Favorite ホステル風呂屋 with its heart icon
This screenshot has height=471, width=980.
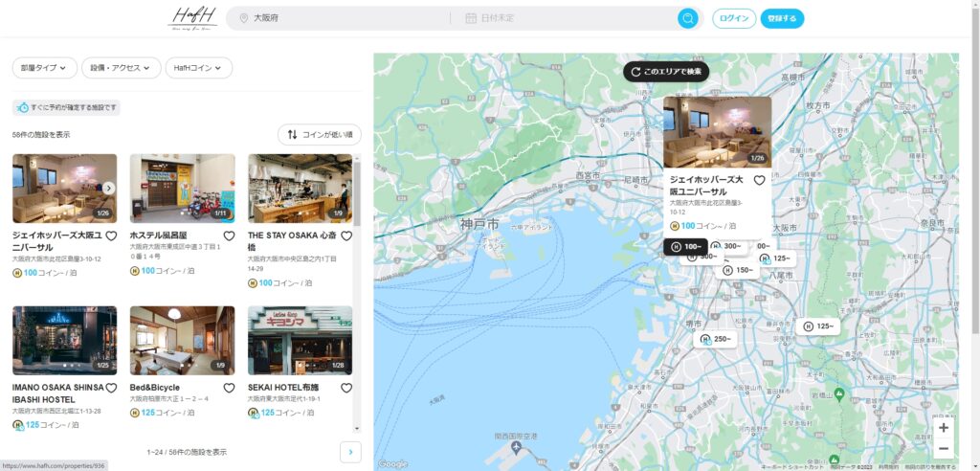tap(229, 235)
